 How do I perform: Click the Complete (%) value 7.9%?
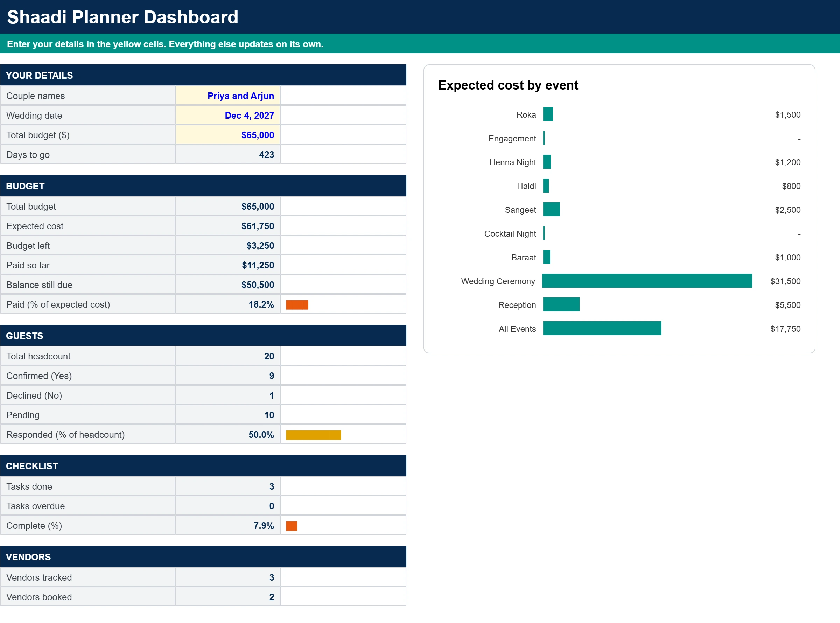coord(228,525)
